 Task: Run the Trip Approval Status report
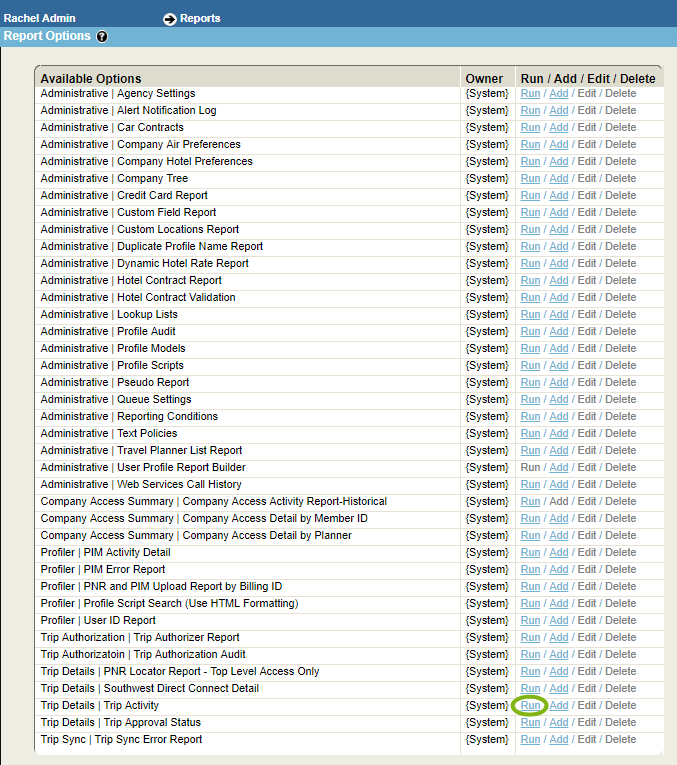click(x=530, y=723)
